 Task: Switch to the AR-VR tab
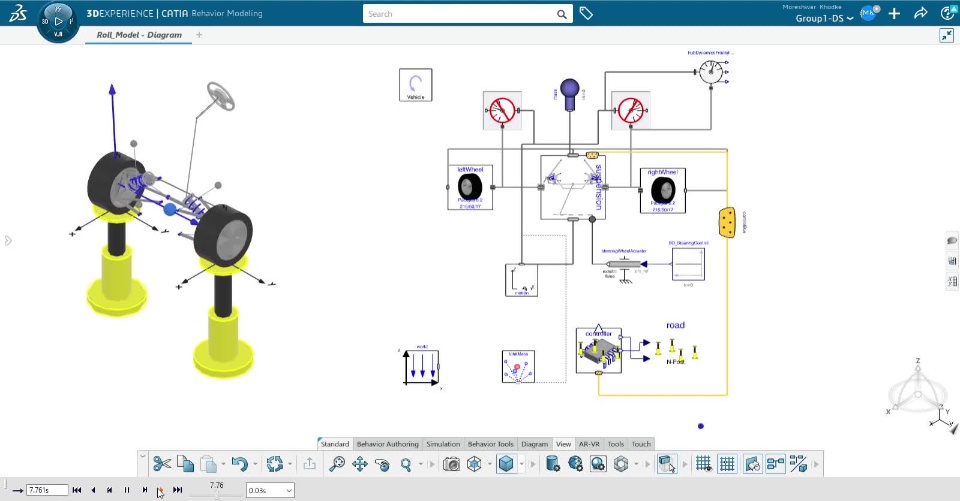click(589, 444)
